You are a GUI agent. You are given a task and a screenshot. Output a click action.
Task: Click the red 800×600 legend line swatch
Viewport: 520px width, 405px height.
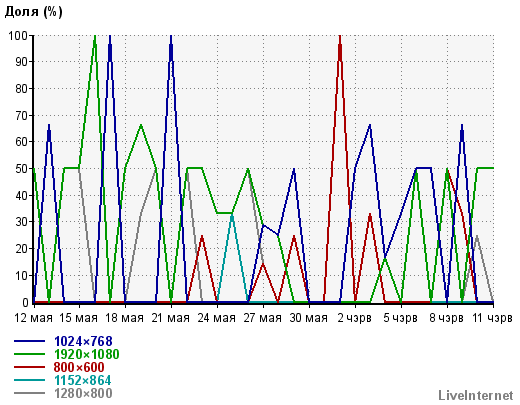[x=29, y=367]
